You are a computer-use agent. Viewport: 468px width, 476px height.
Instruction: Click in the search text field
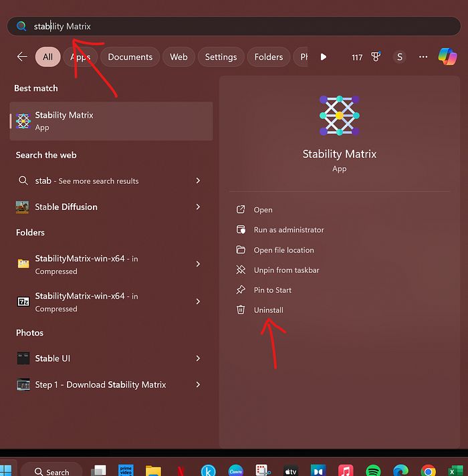point(234,26)
